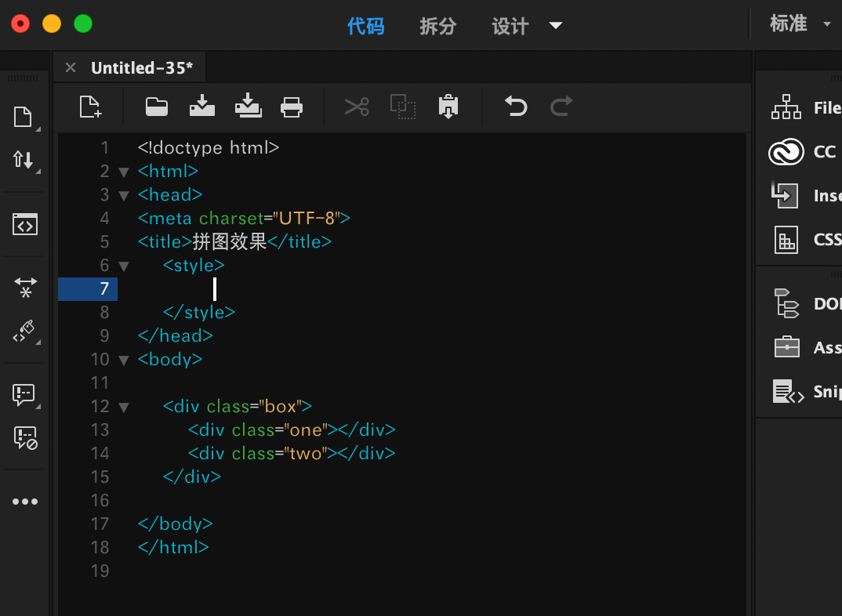Open the DOM panel icon

[786, 303]
